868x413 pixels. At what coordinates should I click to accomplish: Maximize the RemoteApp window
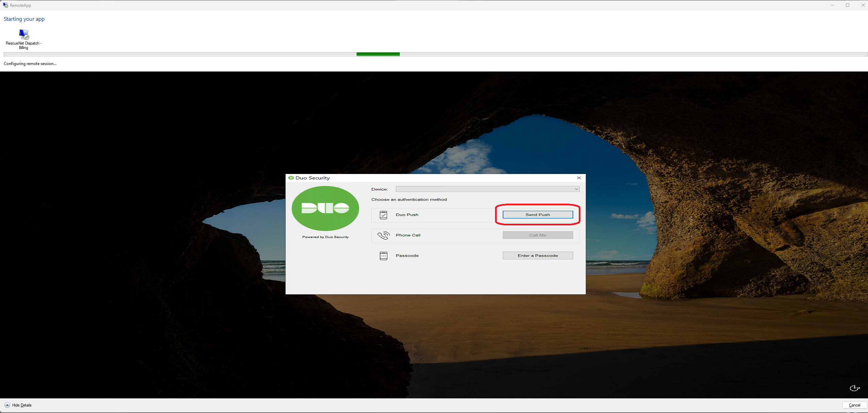848,5
